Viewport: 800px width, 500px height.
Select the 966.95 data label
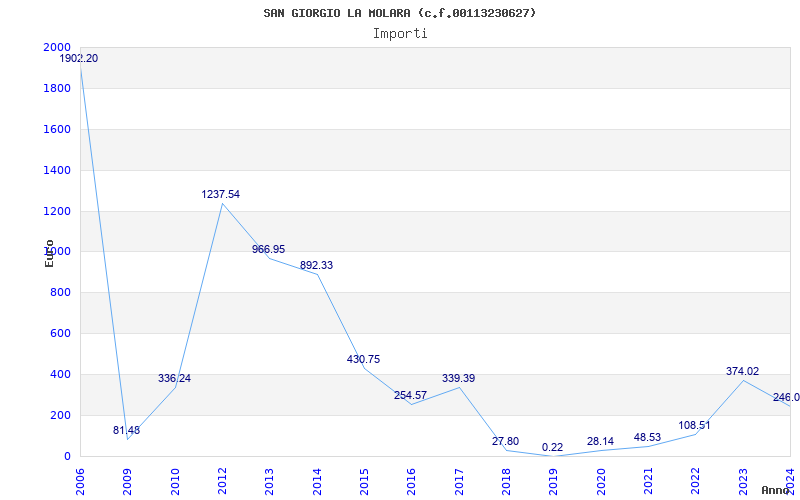(x=268, y=249)
